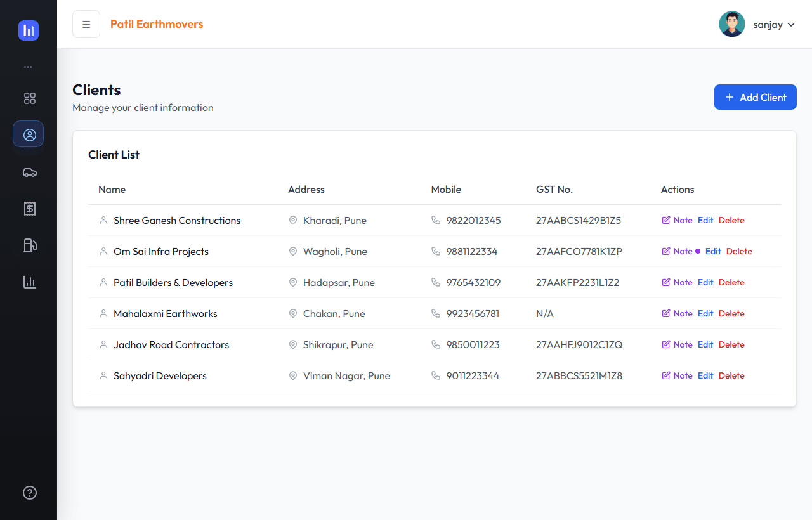The height and width of the screenshot is (520, 812).
Task: Click the location pin beside Viman Nagar, Pune
Action: tap(293, 375)
